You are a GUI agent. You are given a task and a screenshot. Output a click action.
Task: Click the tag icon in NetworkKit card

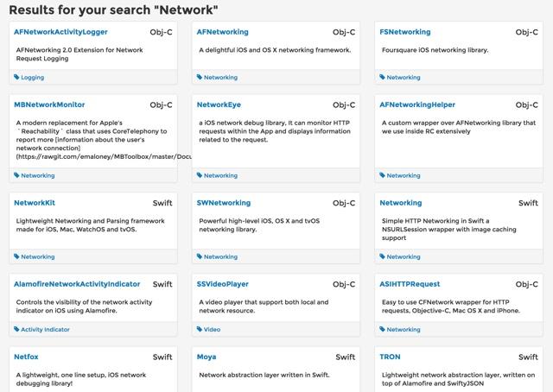click(16, 256)
